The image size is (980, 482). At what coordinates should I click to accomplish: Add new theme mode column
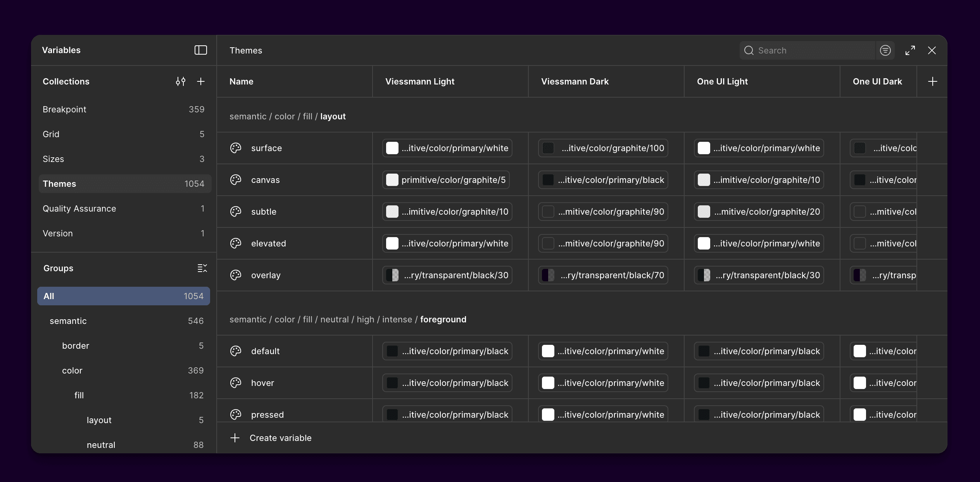tap(932, 81)
